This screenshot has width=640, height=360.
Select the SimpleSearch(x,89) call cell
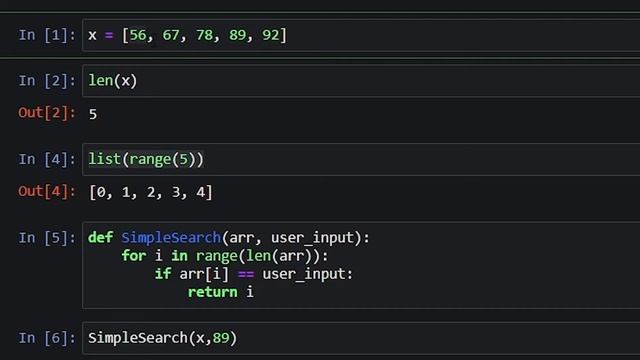[361, 338]
